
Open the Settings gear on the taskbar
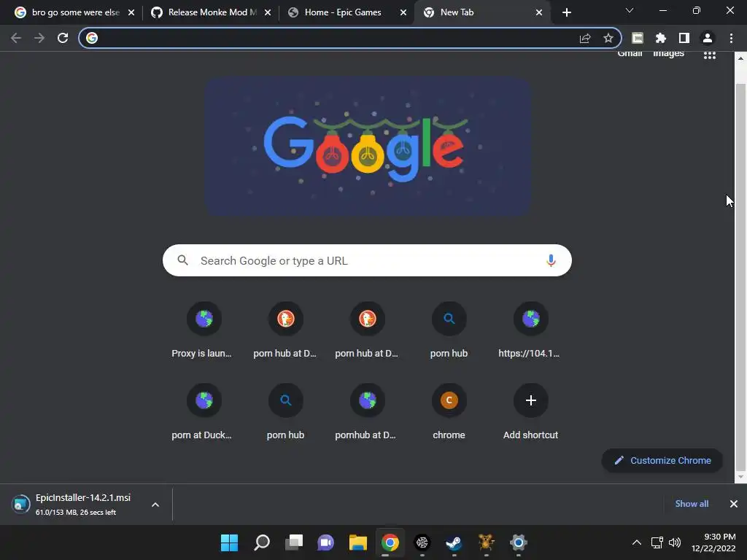point(519,542)
